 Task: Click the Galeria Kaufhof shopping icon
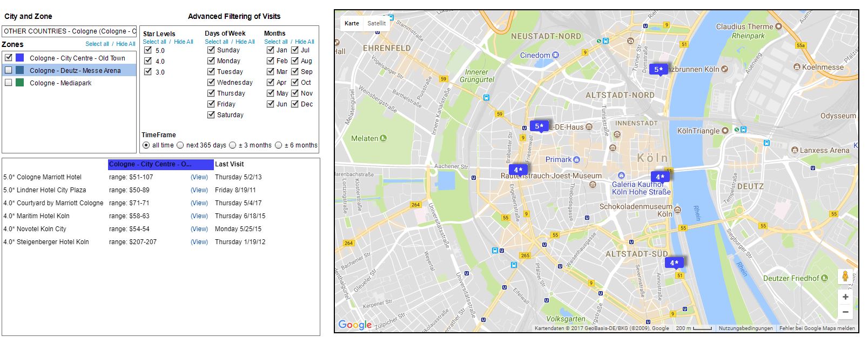(x=621, y=176)
